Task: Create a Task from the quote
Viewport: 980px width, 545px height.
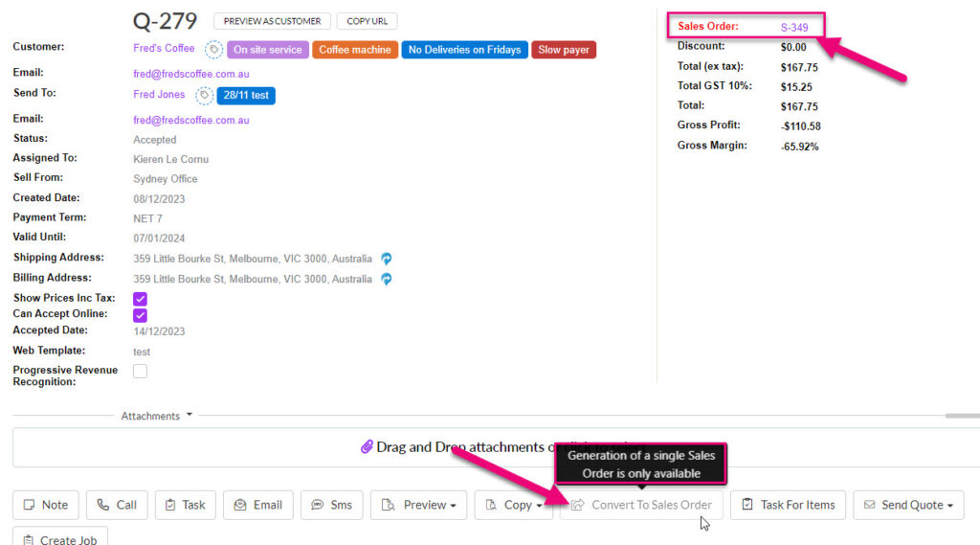Action: 186,505
